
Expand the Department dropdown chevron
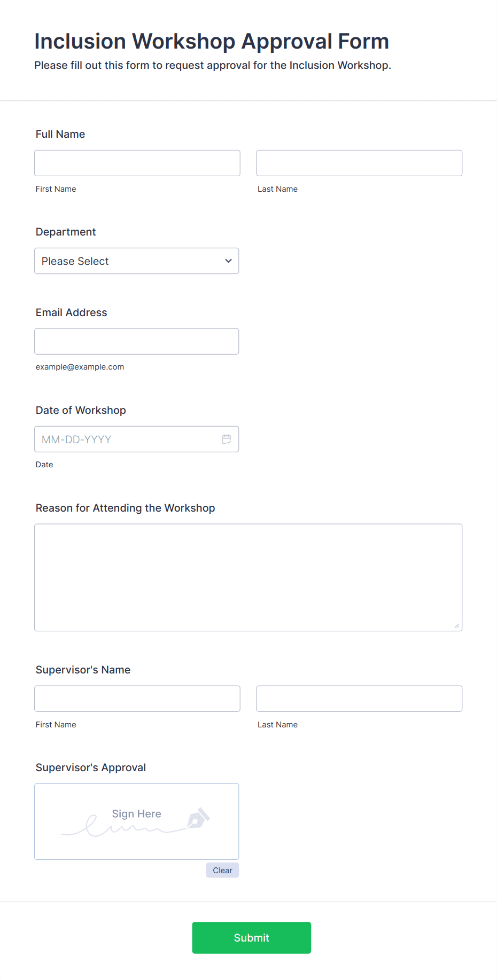(228, 261)
